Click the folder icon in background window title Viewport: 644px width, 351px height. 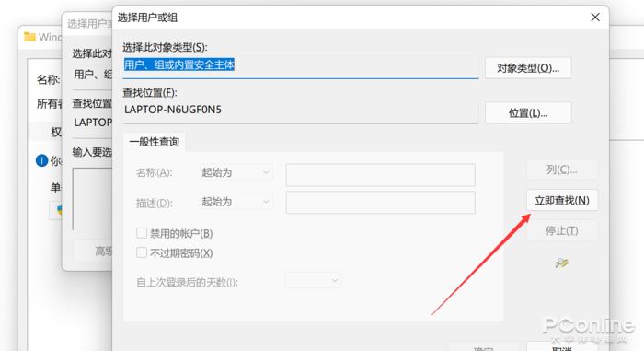tap(29, 37)
